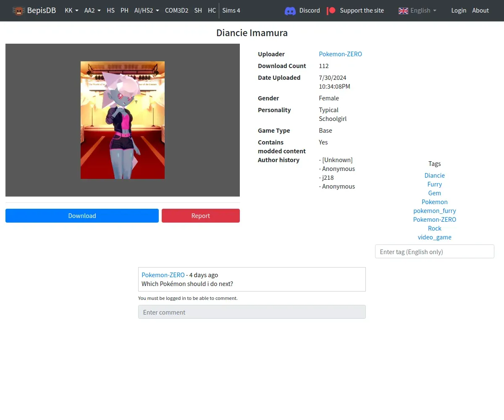The width and height of the screenshot is (504, 420).
Task: Click the Enter comment field
Action: 252,312
